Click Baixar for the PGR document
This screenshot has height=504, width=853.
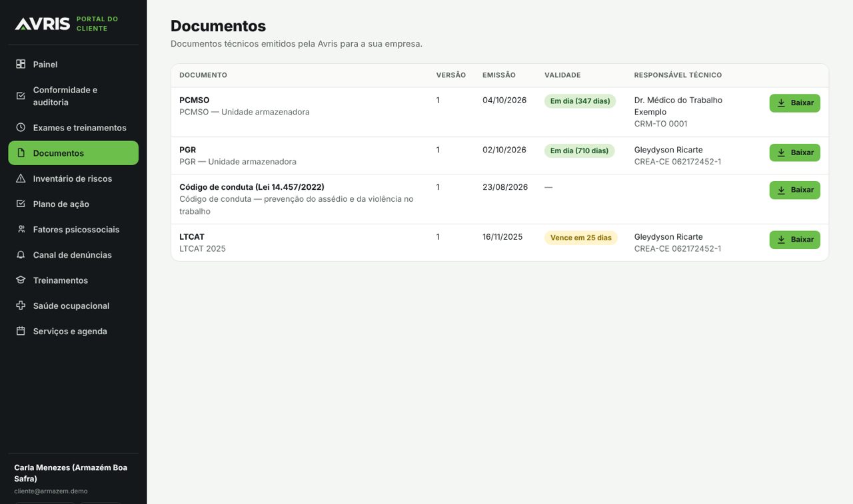(794, 152)
